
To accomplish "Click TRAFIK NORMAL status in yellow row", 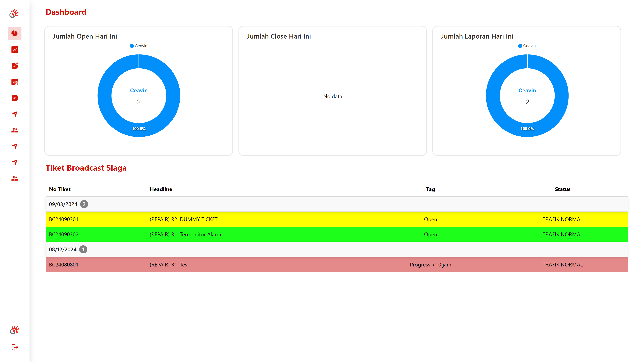I will (x=562, y=219).
